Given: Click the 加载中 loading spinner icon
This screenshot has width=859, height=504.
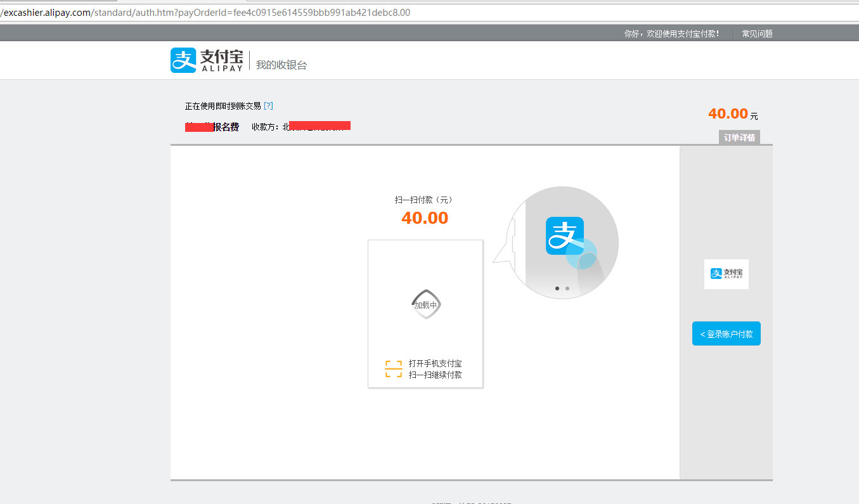Looking at the screenshot, I should click(x=425, y=304).
